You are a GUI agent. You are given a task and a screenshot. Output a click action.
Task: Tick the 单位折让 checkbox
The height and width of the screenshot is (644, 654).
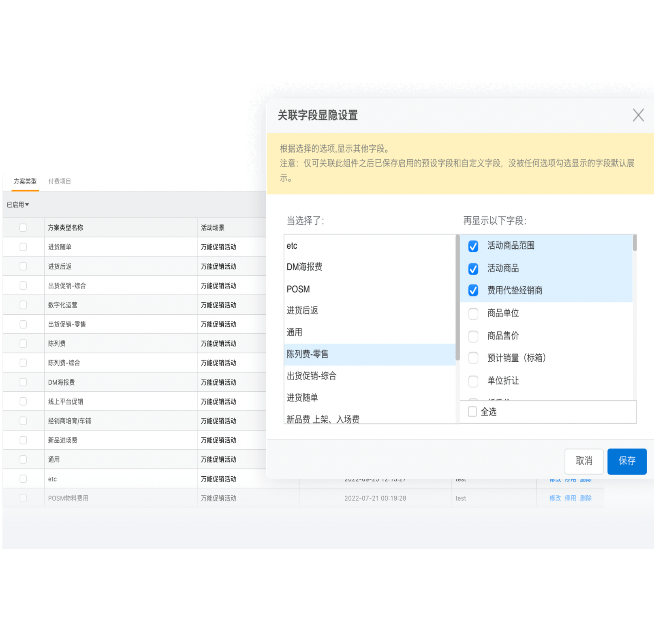[473, 381]
